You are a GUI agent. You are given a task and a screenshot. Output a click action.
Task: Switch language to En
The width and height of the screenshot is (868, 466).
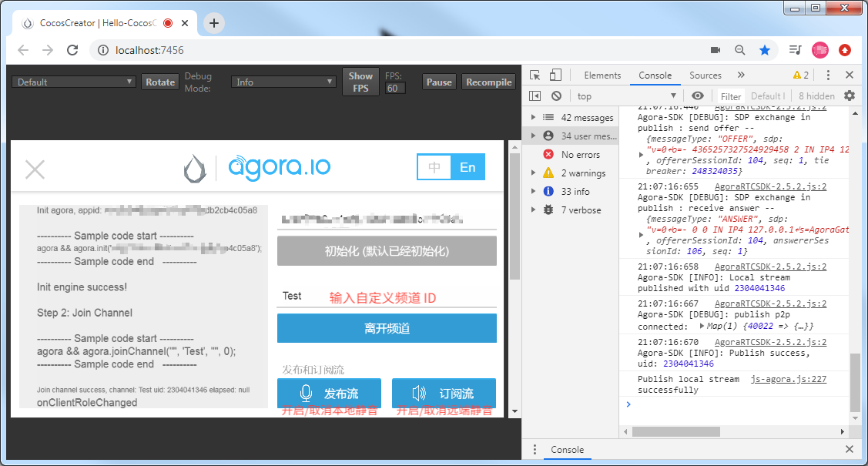(468, 167)
